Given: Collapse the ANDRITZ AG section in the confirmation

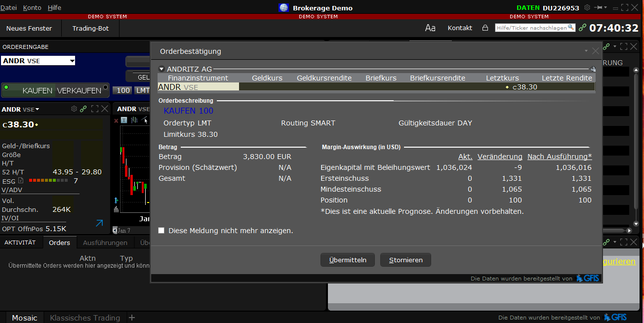Looking at the screenshot, I should (x=161, y=69).
